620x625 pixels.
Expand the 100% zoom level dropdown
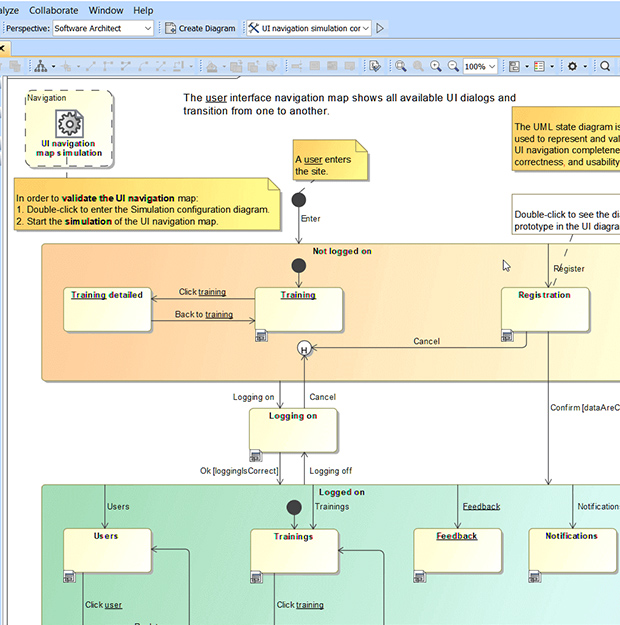pyautogui.click(x=481, y=66)
